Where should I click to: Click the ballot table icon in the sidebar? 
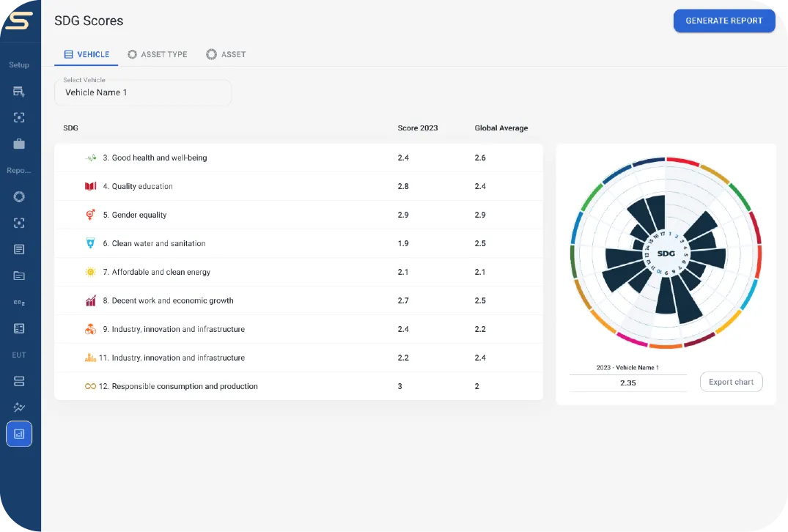tap(19, 328)
